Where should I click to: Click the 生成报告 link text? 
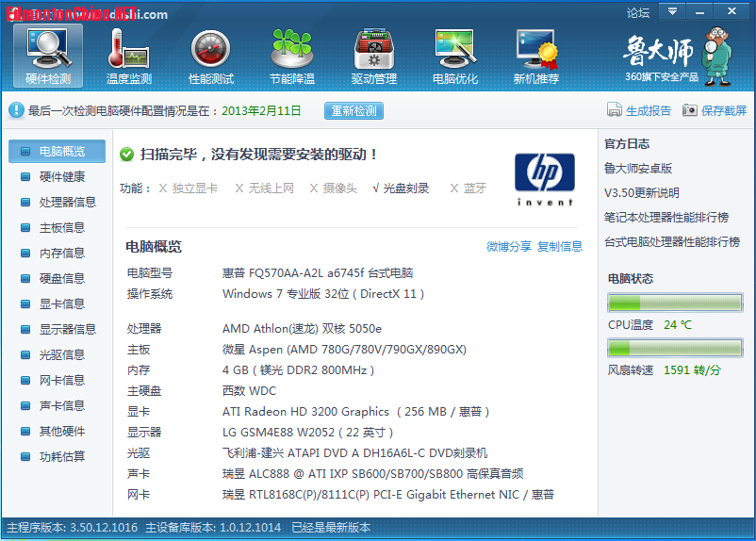point(648,111)
